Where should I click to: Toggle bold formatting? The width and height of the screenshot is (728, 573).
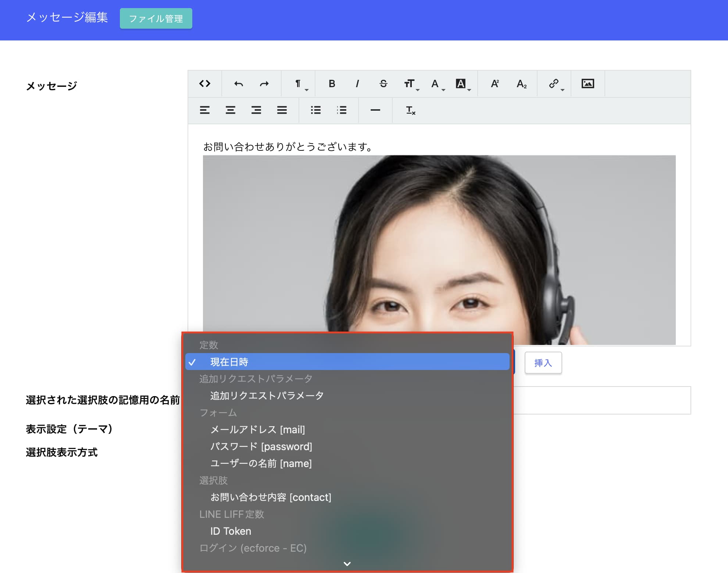click(x=332, y=84)
